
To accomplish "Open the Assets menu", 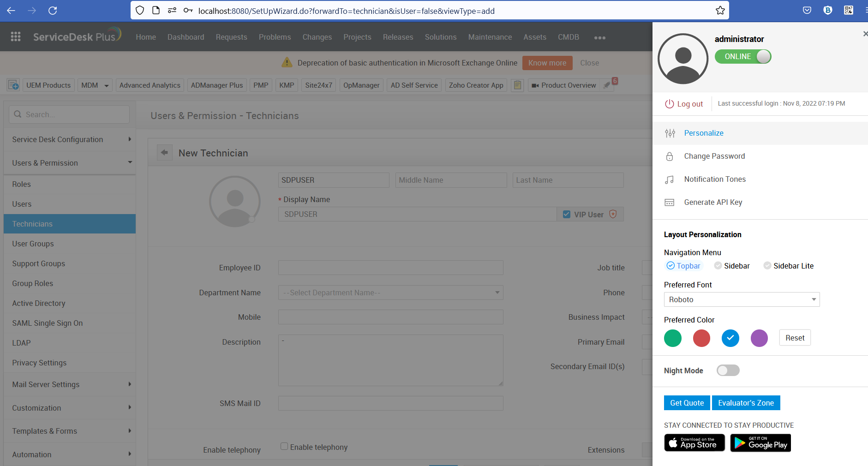I will point(534,37).
